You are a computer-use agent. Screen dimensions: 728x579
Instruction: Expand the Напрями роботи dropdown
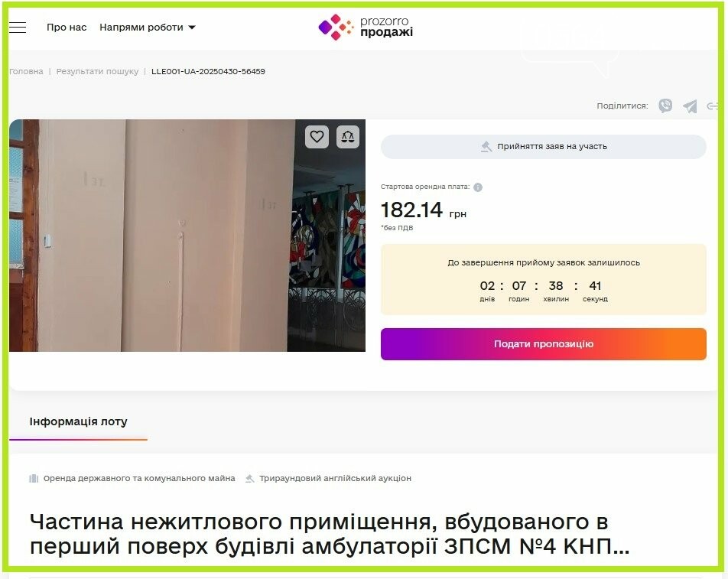pos(147,28)
